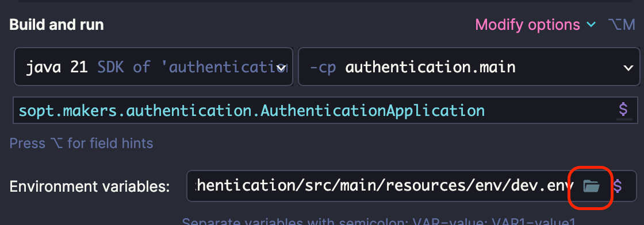Image resolution: width=644 pixels, height=225 pixels.
Task: Open the java 21 SDK dropdown
Action: tap(153, 67)
